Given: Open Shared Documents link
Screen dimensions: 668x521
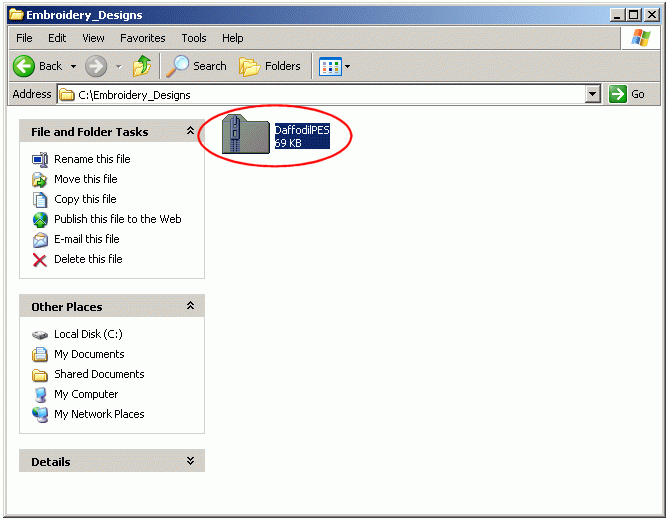Looking at the screenshot, I should [x=99, y=374].
